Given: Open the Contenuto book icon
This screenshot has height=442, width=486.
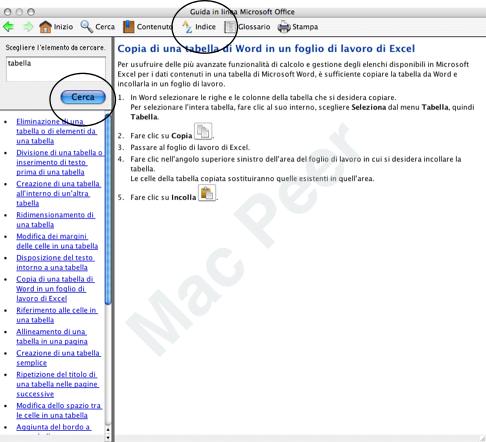Looking at the screenshot, I should pos(128,27).
